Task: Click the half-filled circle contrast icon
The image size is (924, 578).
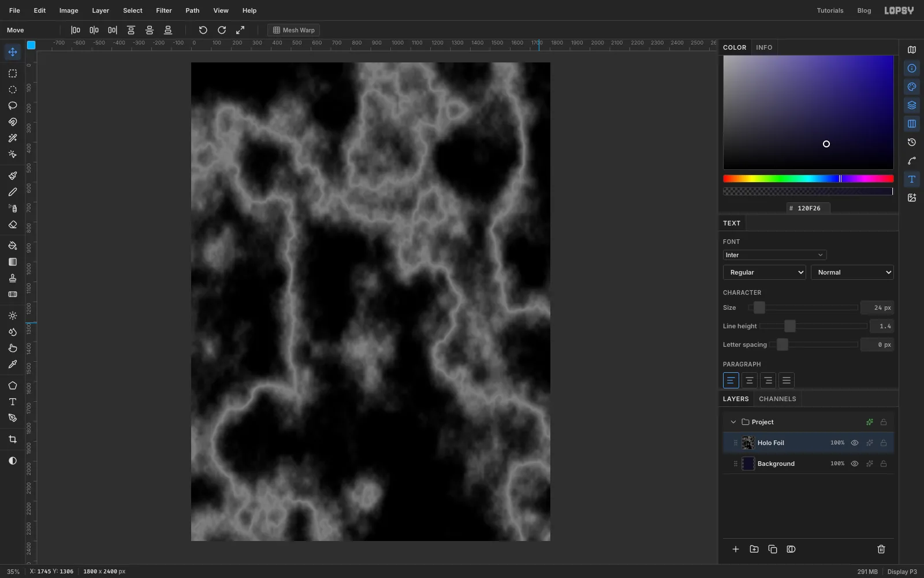Action: [x=13, y=461]
